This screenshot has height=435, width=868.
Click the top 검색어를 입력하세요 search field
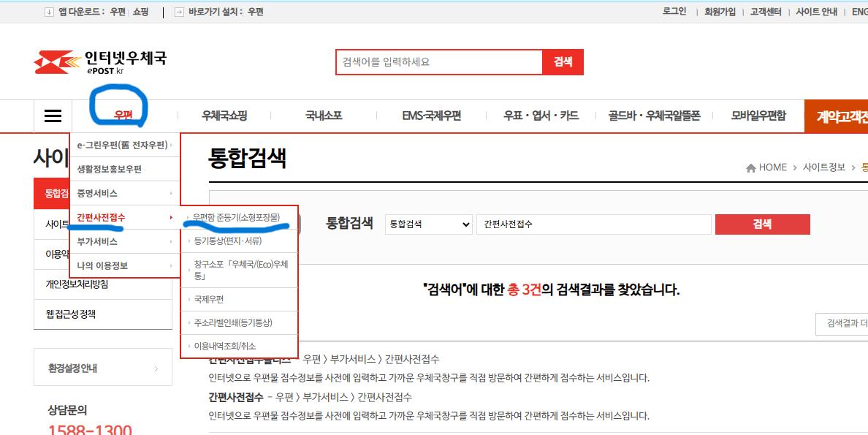pyautogui.click(x=439, y=62)
